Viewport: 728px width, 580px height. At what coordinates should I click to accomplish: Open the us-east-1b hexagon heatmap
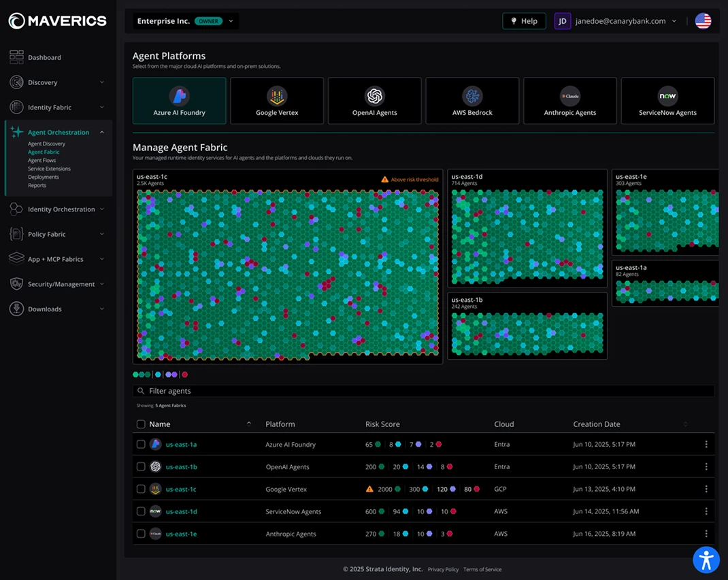527,333
